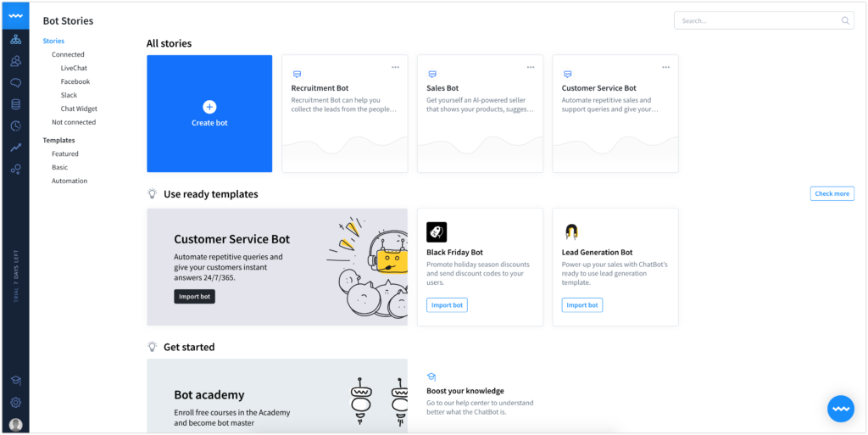Click the Boost your knowledge heading
Viewport: 868px width, 435px height.
point(465,391)
